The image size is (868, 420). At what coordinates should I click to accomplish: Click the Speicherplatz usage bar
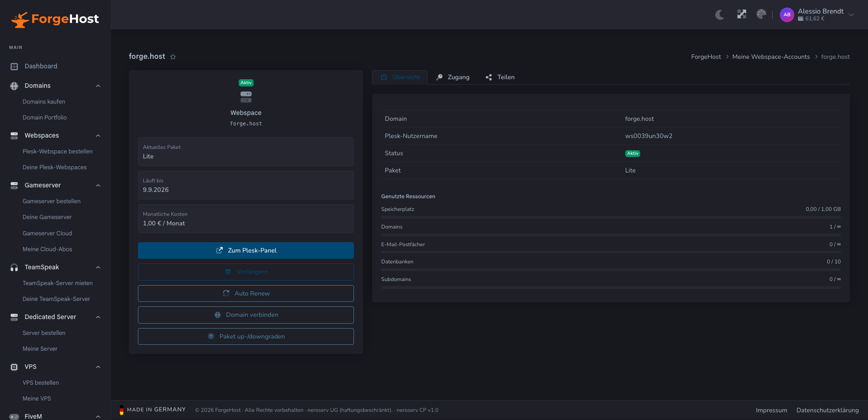[611, 218]
